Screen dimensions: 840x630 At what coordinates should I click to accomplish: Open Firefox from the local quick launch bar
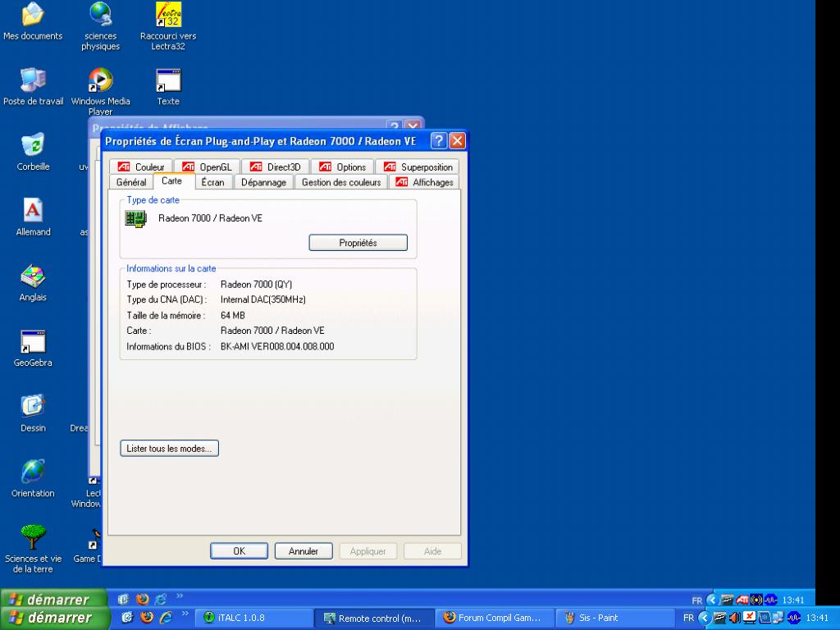pos(146,618)
